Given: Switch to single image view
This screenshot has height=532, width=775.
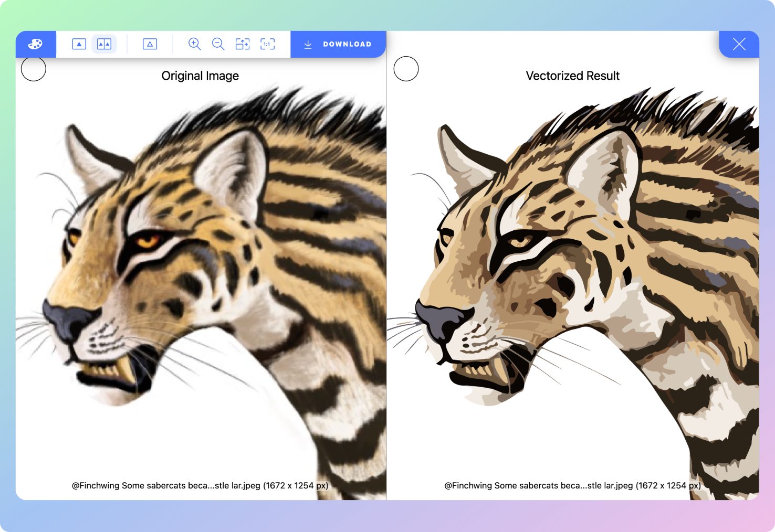Looking at the screenshot, I should [79, 44].
